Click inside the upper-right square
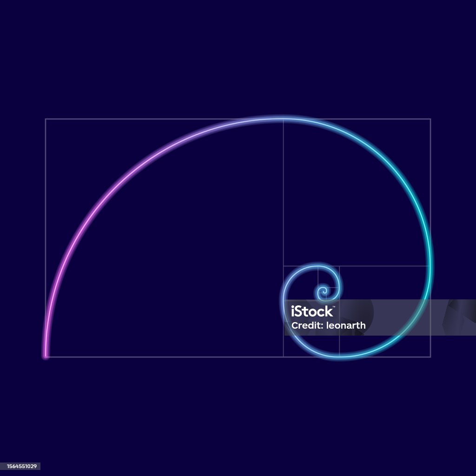 [357, 192]
